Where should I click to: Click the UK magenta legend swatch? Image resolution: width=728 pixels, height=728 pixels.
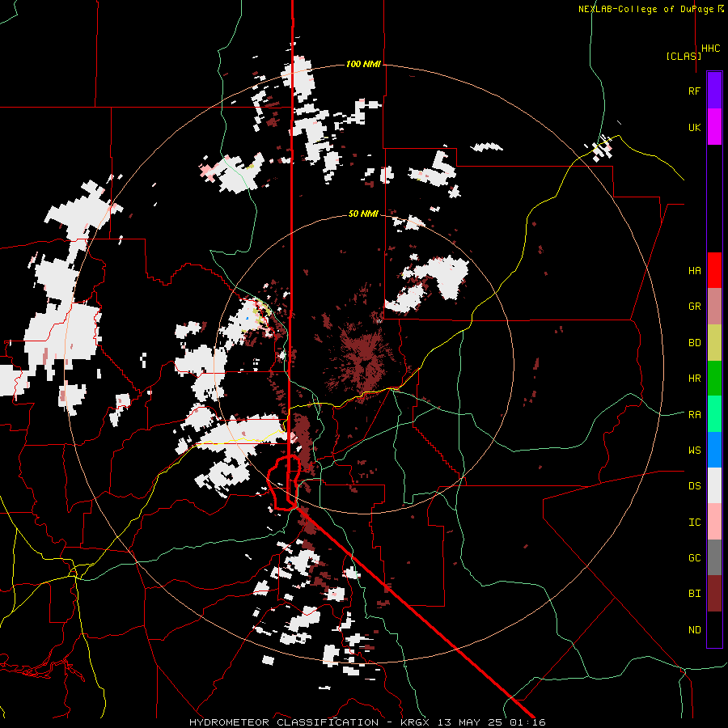point(714,127)
